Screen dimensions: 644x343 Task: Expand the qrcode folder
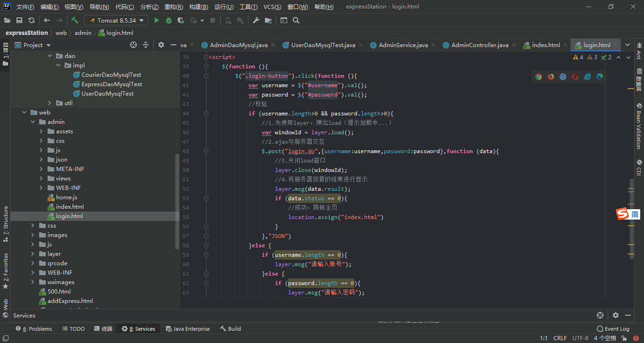pos(33,263)
